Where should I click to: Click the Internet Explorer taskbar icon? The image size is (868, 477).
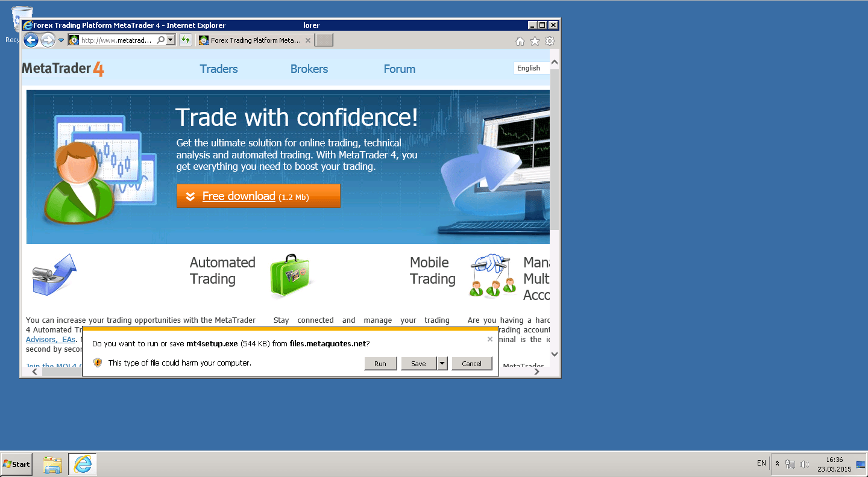tap(83, 464)
